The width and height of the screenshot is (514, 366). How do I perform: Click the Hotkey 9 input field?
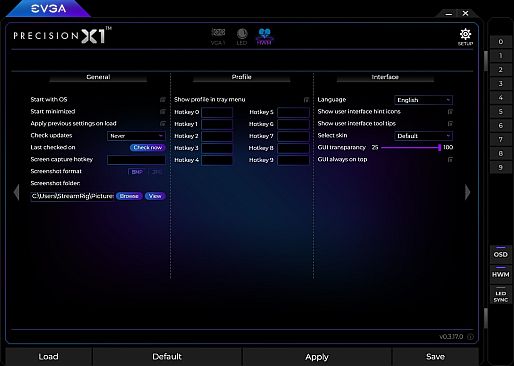click(293, 160)
